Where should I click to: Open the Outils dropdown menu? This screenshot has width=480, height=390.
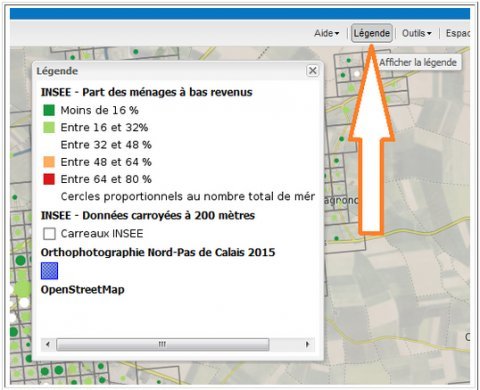[x=417, y=33]
